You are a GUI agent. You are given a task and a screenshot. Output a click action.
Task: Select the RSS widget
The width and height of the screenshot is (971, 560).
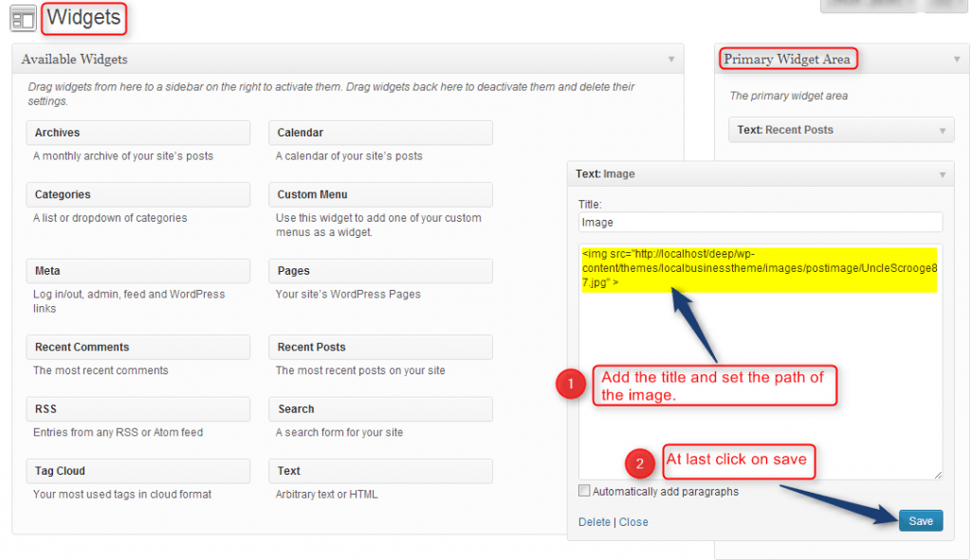(137, 408)
